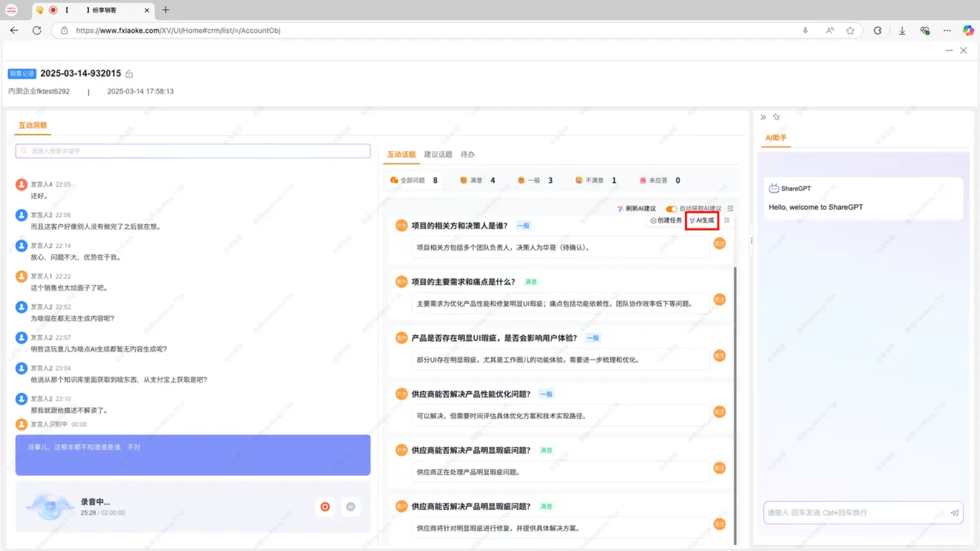The height and width of the screenshot is (551, 980).
Task: Pin the AI assistant panel
Action: [x=776, y=117]
